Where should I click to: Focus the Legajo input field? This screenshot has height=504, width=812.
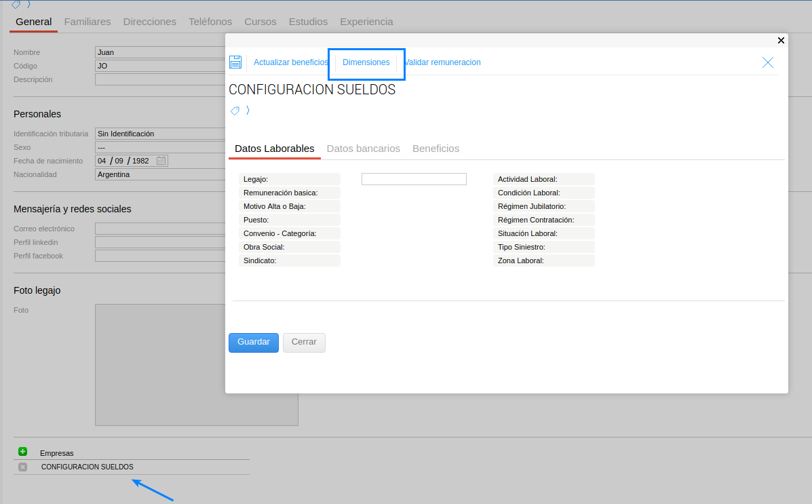pyautogui.click(x=414, y=179)
